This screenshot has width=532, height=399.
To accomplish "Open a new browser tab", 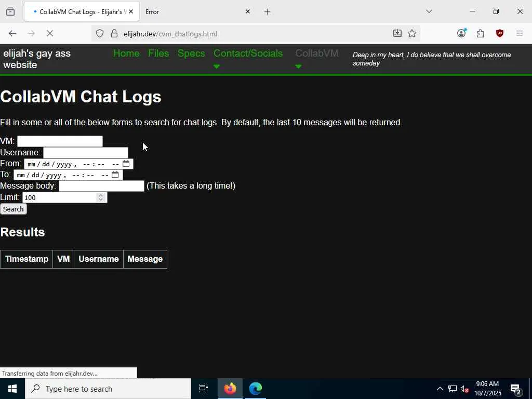I will [x=268, y=12].
